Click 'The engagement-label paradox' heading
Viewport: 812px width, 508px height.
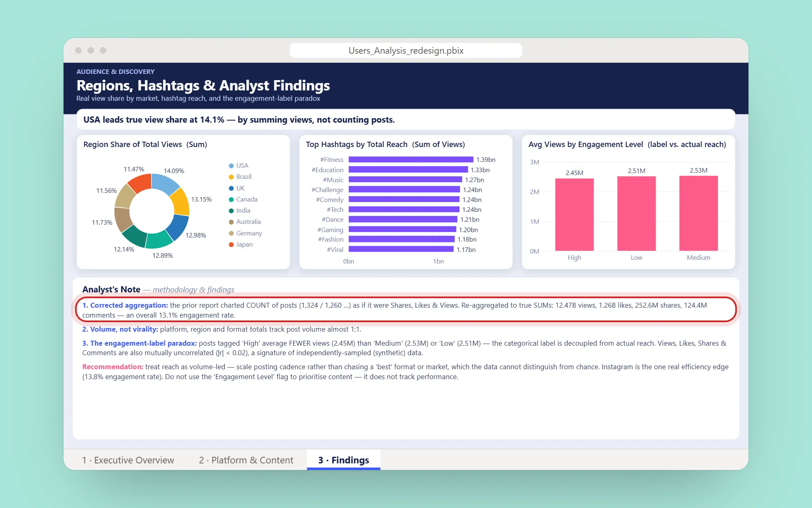tap(139, 343)
